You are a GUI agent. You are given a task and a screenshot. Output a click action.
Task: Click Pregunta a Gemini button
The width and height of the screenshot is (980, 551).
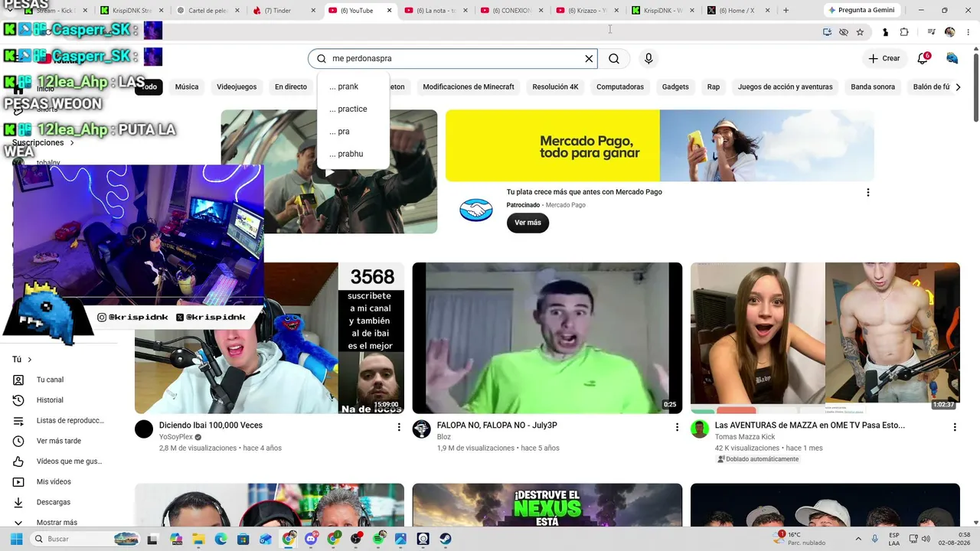pos(861,11)
